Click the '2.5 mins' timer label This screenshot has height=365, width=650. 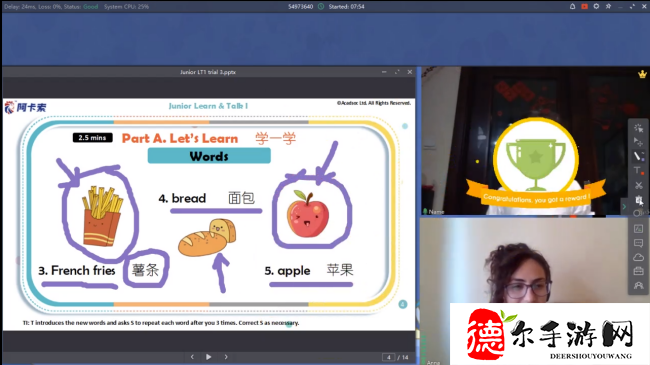pyautogui.click(x=92, y=138)
